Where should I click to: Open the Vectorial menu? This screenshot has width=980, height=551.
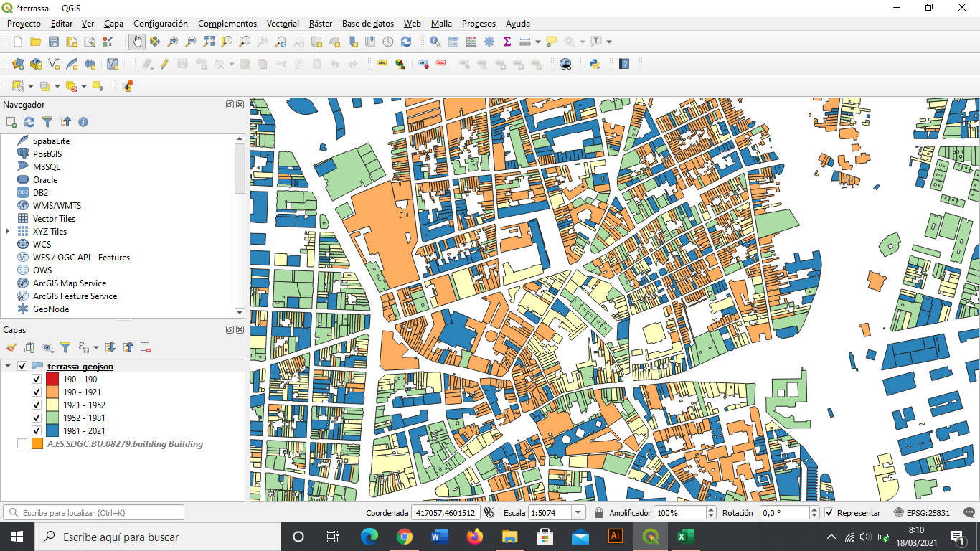point(282,24)
